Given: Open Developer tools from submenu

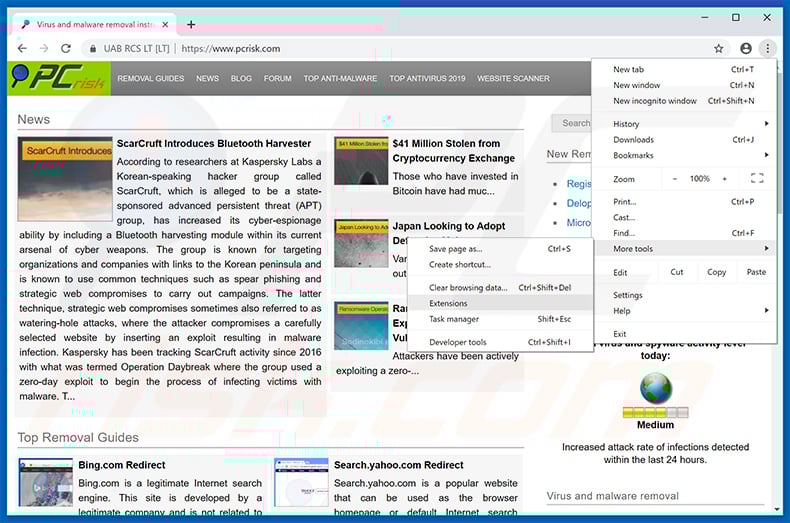Looking at the screenshot, I should click(x=500, y=342).
